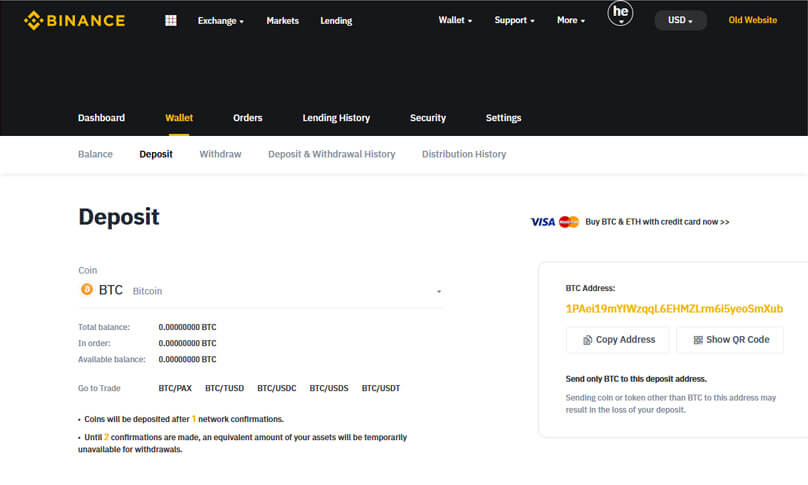Switch to the Withdraw sub-tab
Viewport: 808px width, 485px height.
point(220,154)
